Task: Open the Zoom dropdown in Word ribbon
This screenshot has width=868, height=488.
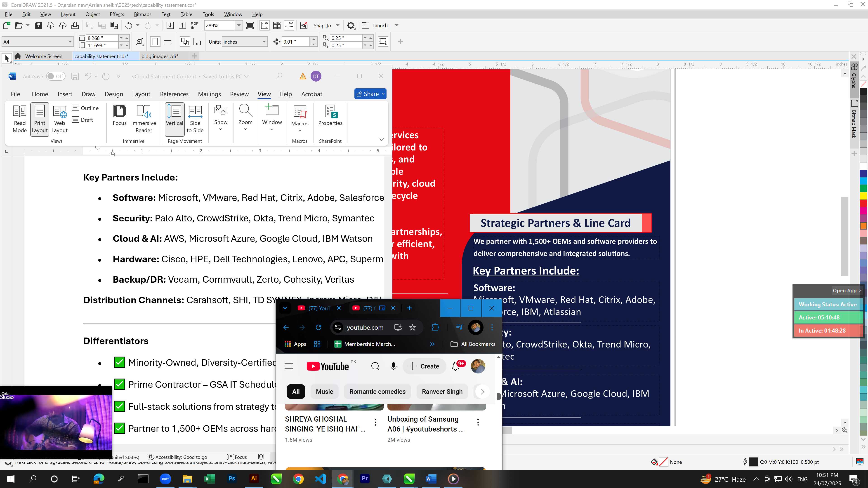Action: (x=245, y=118)
